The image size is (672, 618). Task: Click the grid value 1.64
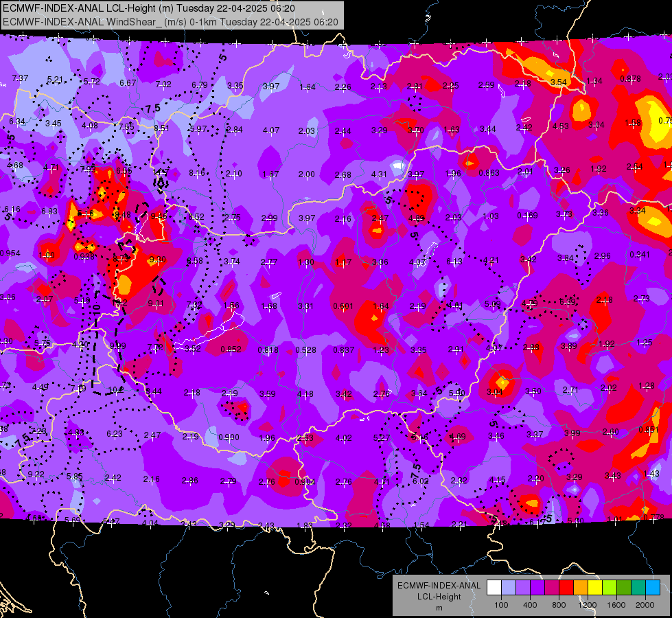click(308, 87)
